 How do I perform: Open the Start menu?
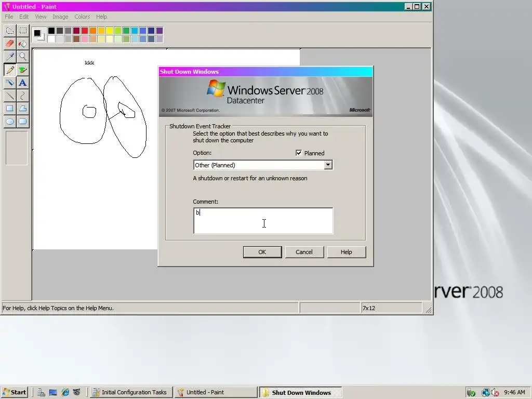14,392
